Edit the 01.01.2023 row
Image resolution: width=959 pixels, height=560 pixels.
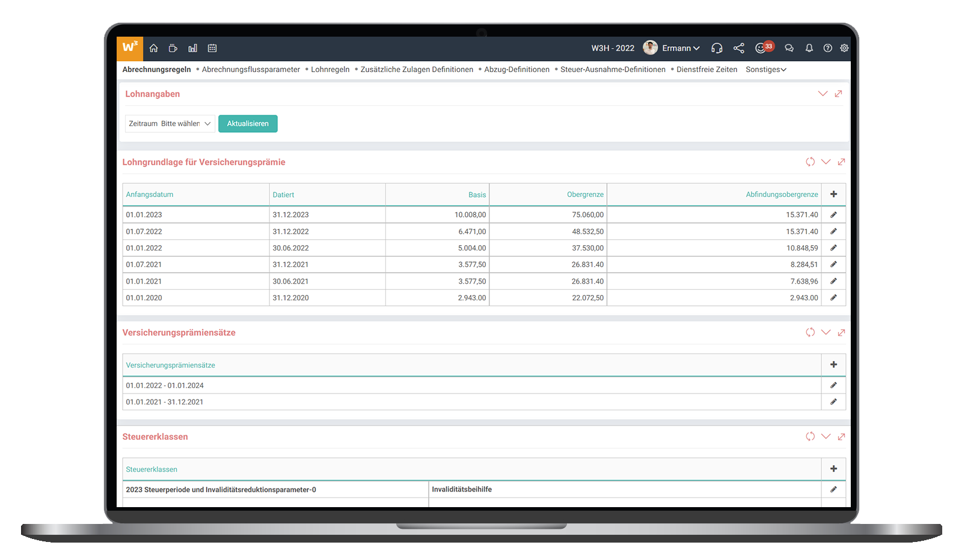833,215
